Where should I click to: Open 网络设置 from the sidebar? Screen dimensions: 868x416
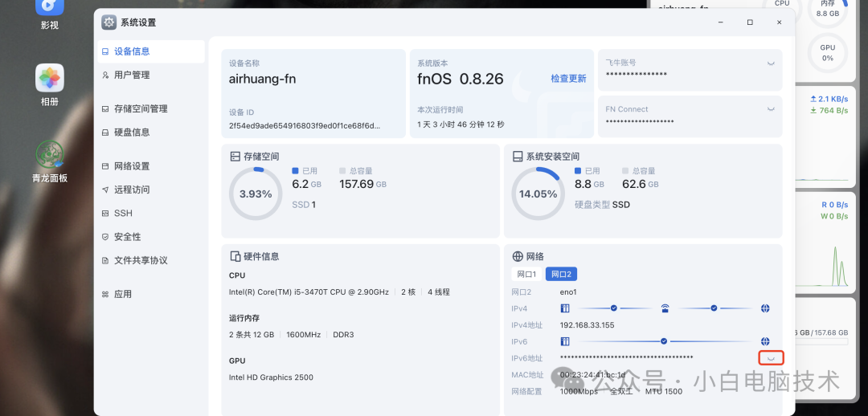[151, 166]
